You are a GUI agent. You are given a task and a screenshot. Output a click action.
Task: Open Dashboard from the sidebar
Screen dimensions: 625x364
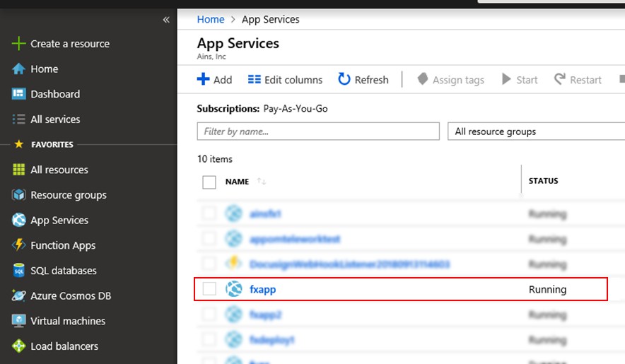point(55,94)
